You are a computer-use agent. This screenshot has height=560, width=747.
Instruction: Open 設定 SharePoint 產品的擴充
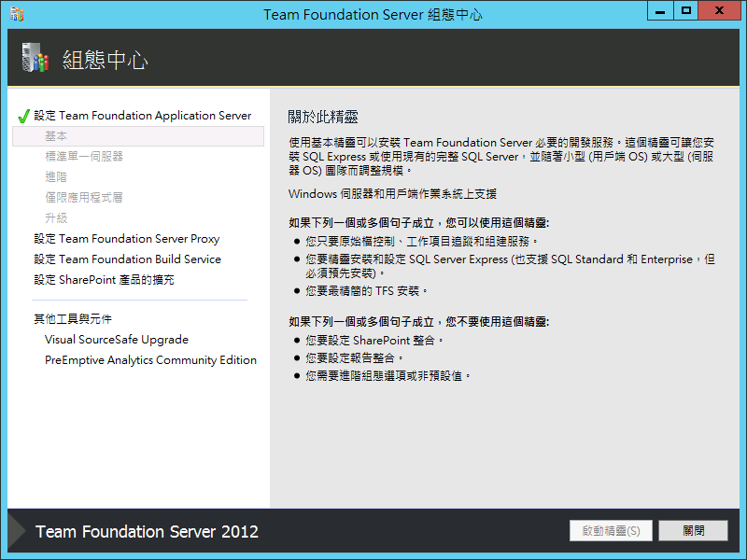104,279
